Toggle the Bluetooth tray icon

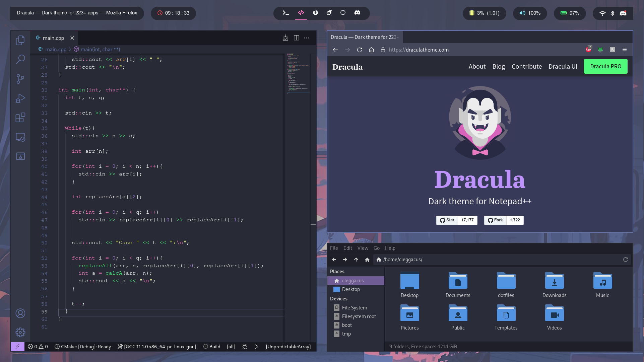[612, 13]
